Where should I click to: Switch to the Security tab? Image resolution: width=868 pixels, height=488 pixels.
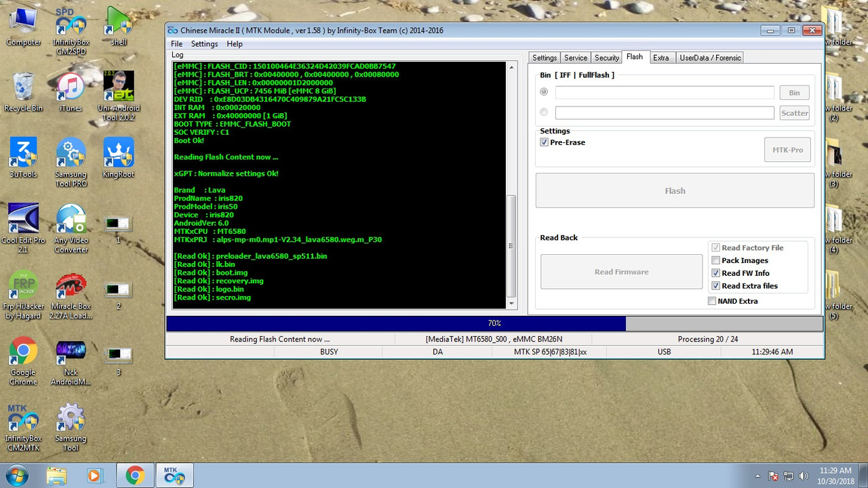[x=607, y=58]
